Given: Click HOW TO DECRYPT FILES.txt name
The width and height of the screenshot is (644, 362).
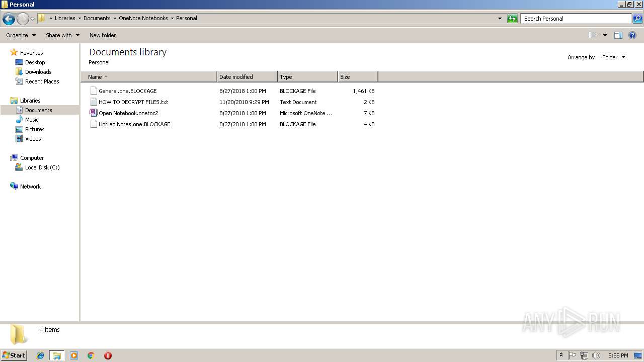Looking at the screenshot, I should [133, 102].
